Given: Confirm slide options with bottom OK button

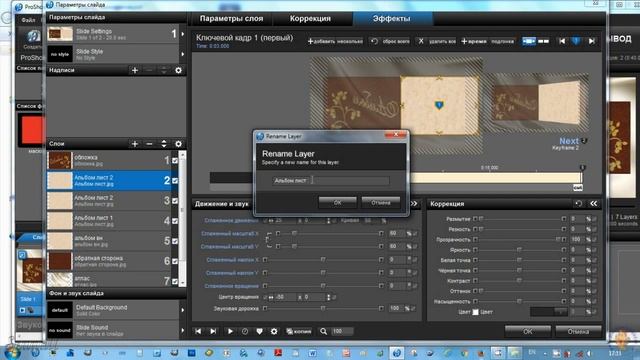Looking at the screenshot, I should click(x=527, y=331).
